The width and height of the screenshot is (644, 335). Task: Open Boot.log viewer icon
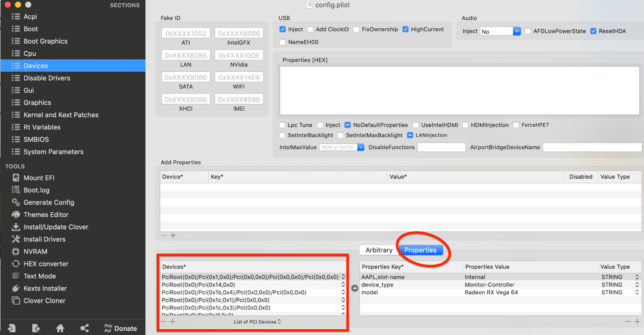[x=16, y=190]
